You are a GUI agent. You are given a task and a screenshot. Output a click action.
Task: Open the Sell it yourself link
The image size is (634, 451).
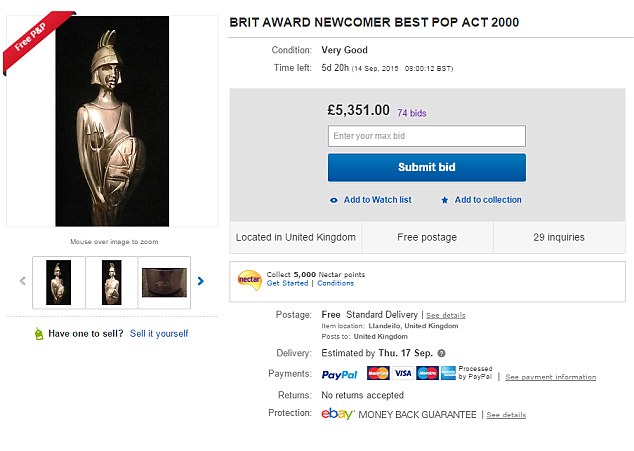click(159, 333)
